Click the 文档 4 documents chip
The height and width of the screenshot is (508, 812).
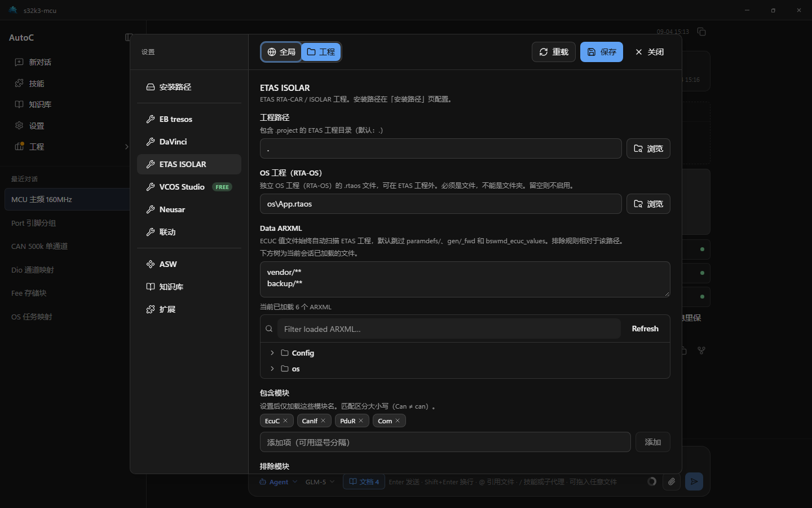coord(364,481)
